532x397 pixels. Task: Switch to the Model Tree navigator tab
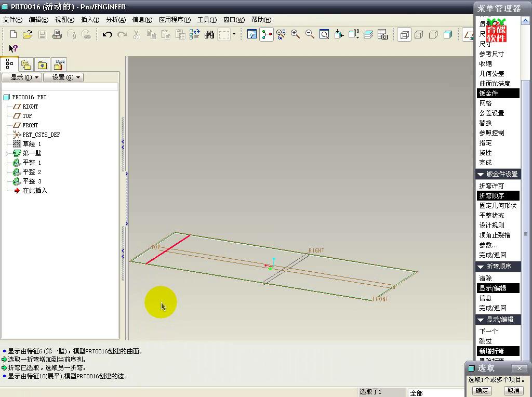click(9, 64)
